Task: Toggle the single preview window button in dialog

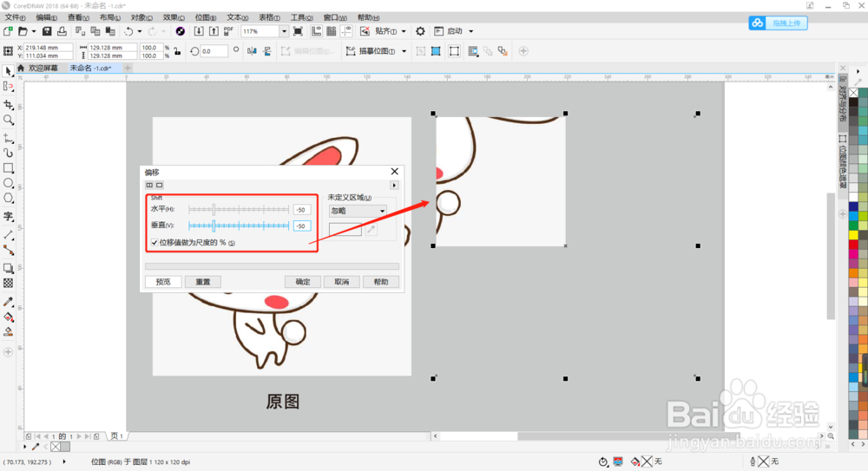Action: click(x=160, y=185)
